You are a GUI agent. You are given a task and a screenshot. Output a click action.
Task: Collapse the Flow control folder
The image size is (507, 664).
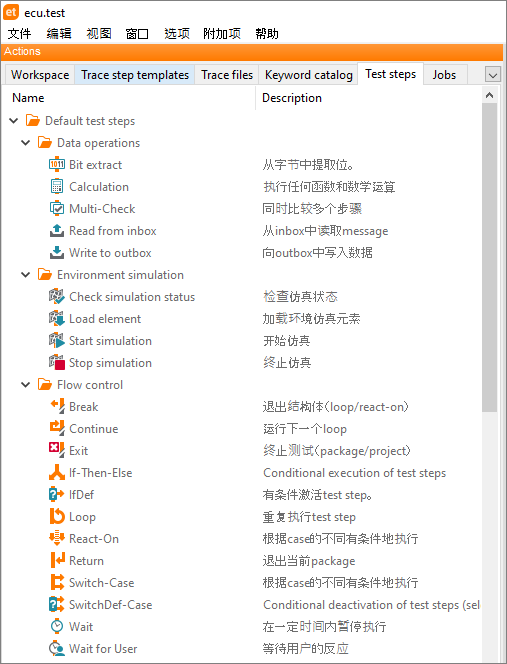pos(26,385)
